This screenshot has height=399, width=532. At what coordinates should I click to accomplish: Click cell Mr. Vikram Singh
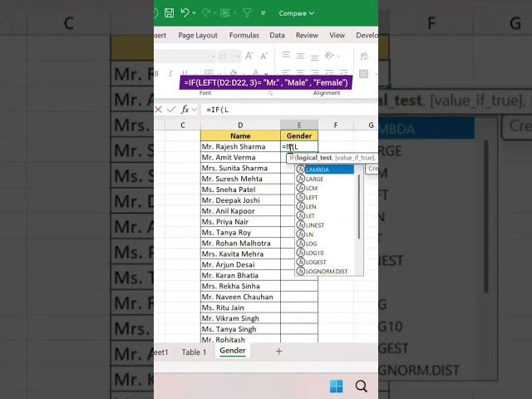(240, 318)
